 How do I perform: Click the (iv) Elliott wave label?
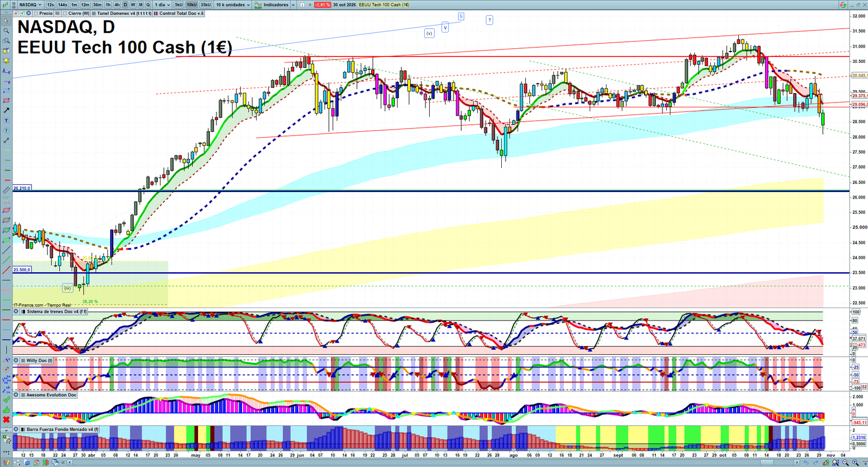click(x=68, y=288)
